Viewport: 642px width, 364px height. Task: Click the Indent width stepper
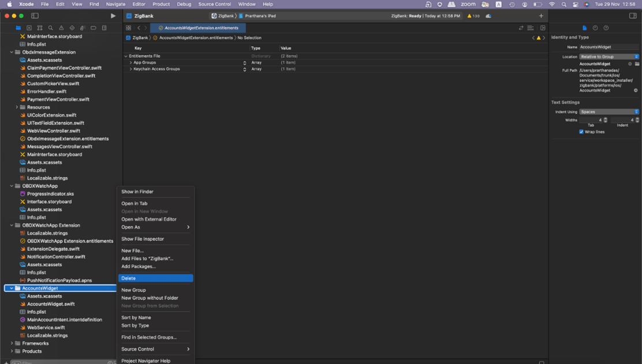coord(637,120)
